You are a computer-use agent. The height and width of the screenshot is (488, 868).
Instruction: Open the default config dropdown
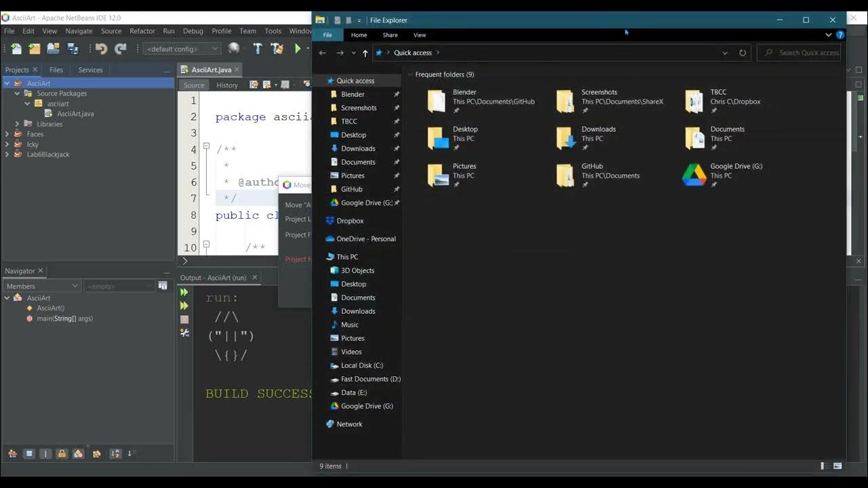(182, 49)
